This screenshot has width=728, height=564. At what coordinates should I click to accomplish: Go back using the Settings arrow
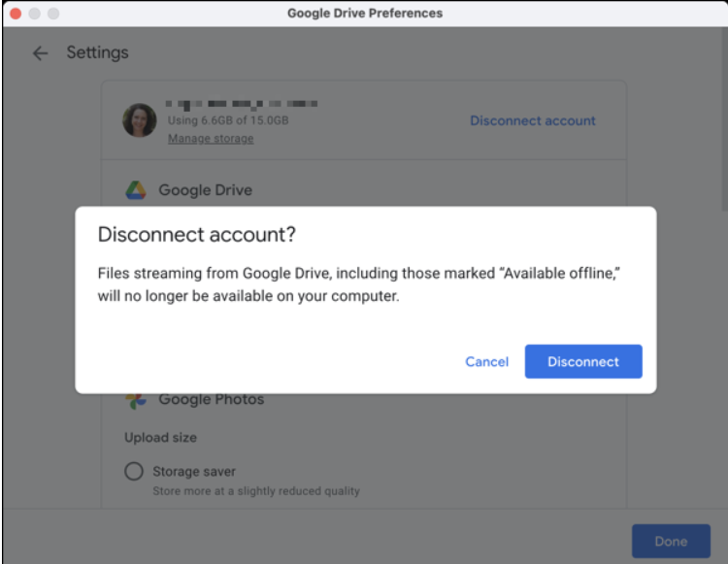point(41,53)
